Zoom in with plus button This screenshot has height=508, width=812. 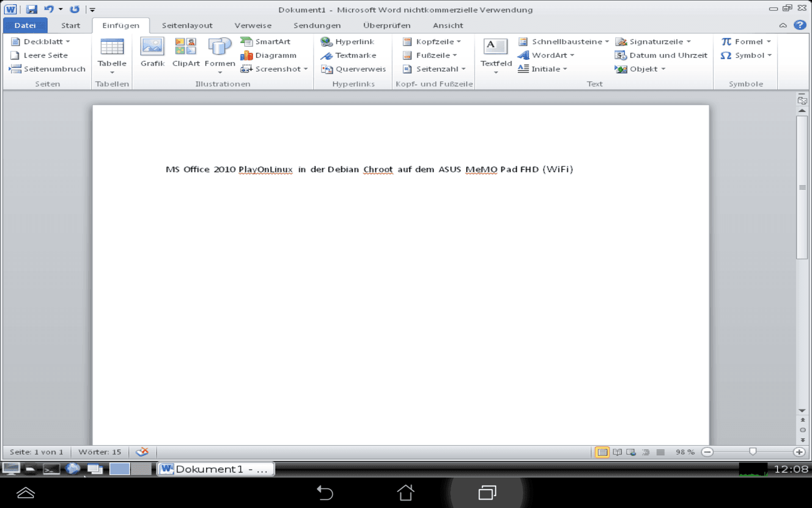click(x=799, y=452)
